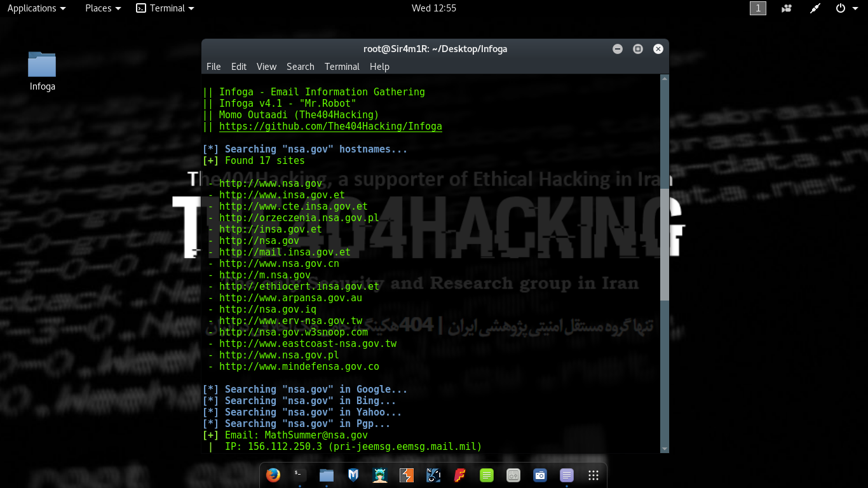
Task: Show all applications grid
Action: point(593,475)
